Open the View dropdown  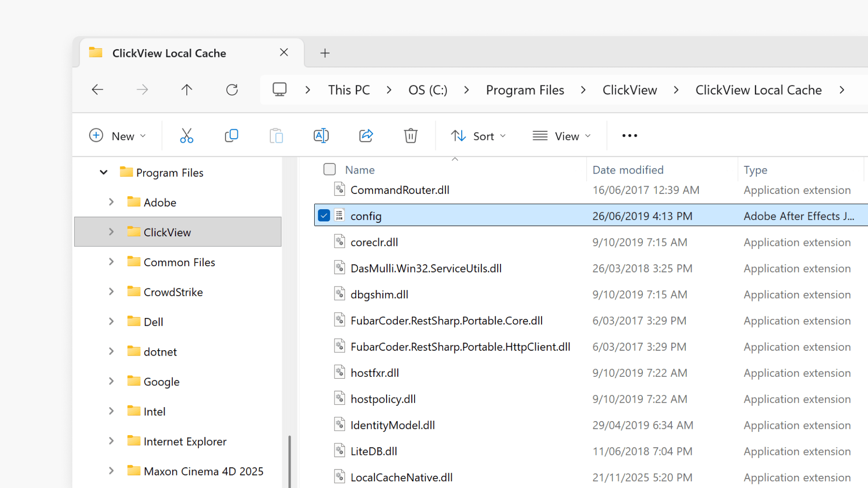(x=561, y=136)
